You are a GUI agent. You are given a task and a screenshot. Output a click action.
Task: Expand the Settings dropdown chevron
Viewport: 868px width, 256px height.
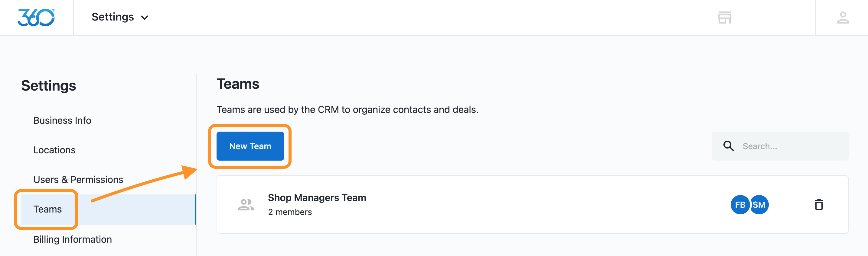click(x=145, y=18)
